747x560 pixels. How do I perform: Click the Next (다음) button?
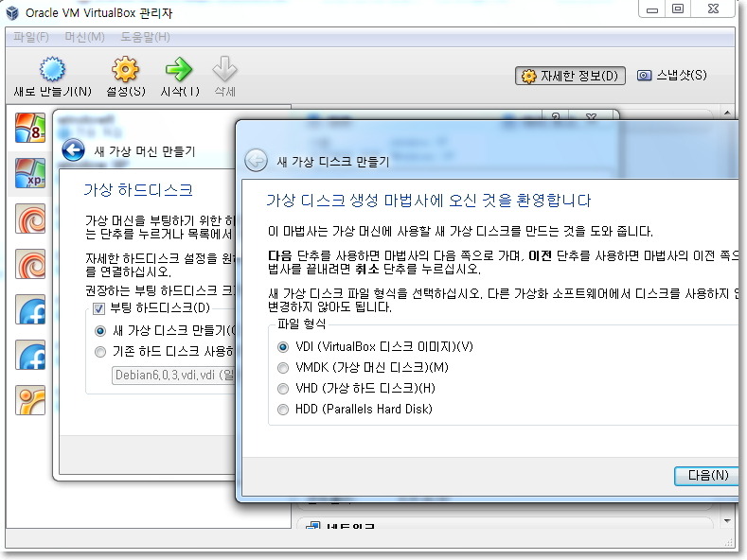[707, 475]
